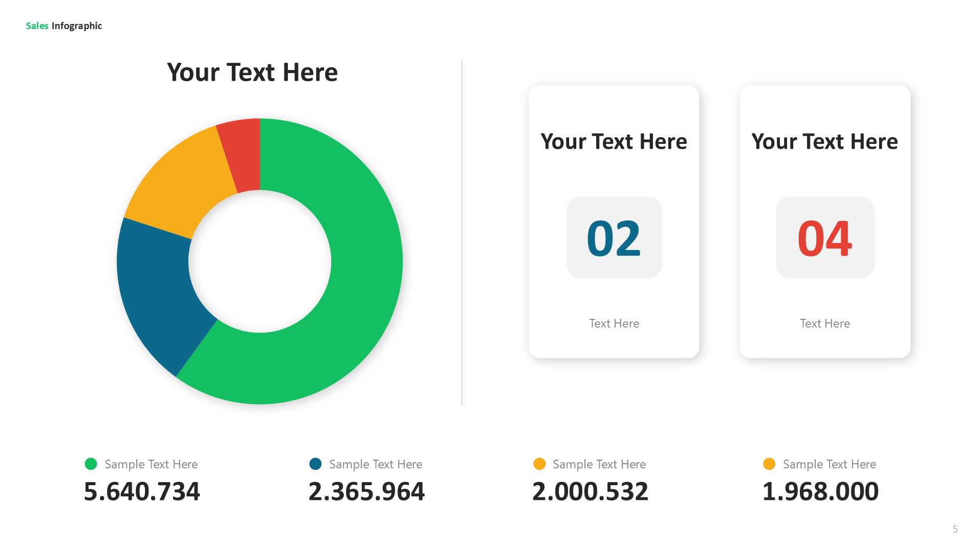Select the chart title above the donut

click(252, 72)
